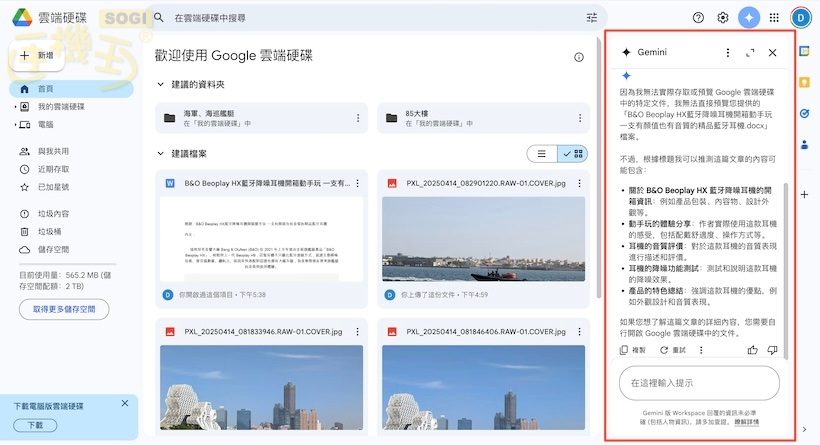Screen dimensions: 820x445
Task: Open more actions for B&O Beoplay docx file
Action: coord(358,184)
